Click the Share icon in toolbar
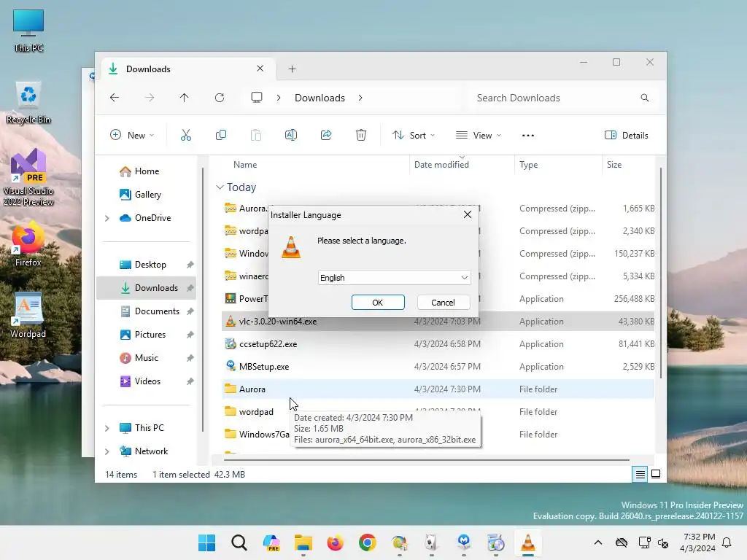The height and width of the screenshot is (560, 747). (x=326, y=135)
